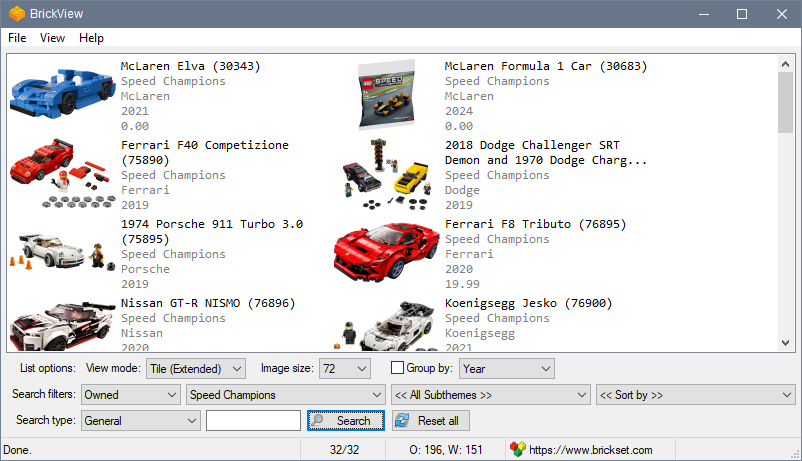Click the search text input field
Image resolution: width=802 pixels, height=461 pixels.
point(253,421)
